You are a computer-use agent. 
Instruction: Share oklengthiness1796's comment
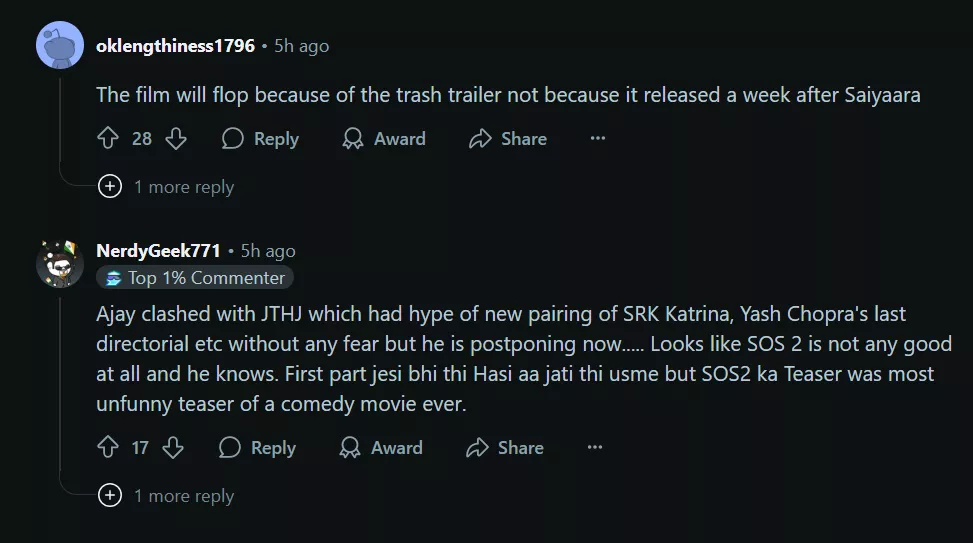click(508, 139)
